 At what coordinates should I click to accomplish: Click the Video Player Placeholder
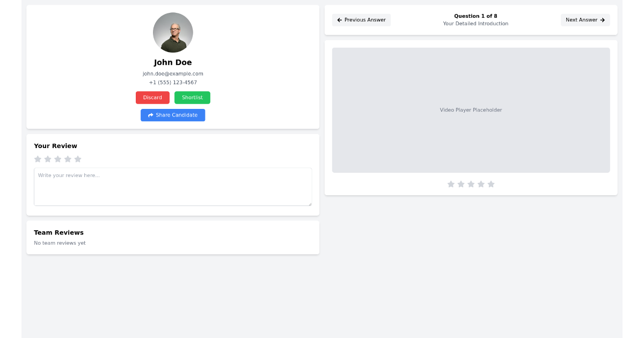tap(471, 110)
